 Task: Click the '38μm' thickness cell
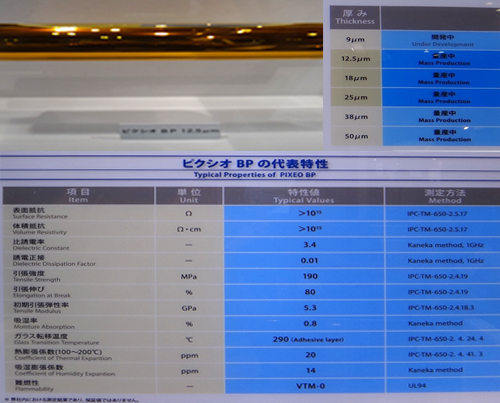tap(355, 117)
